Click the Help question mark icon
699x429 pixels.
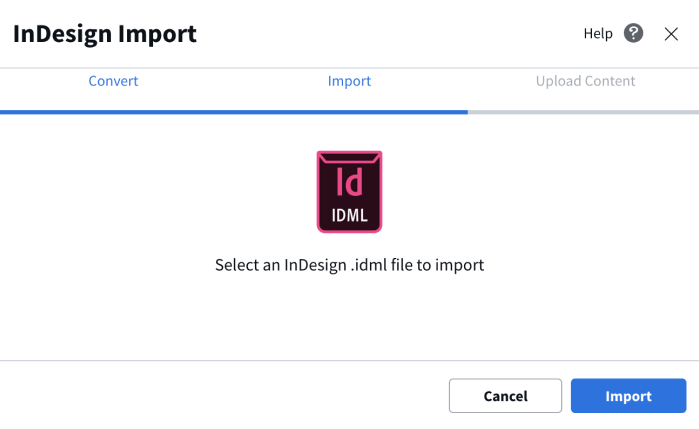point(633,33)
